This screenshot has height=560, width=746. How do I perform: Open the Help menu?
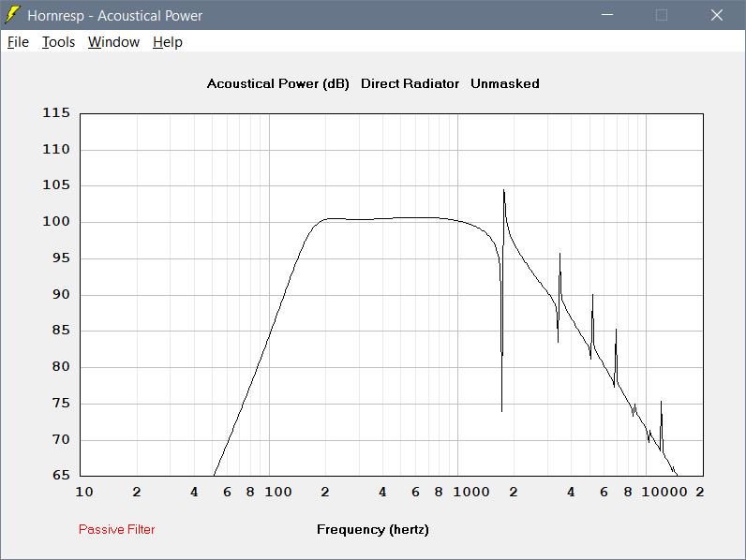168,42
